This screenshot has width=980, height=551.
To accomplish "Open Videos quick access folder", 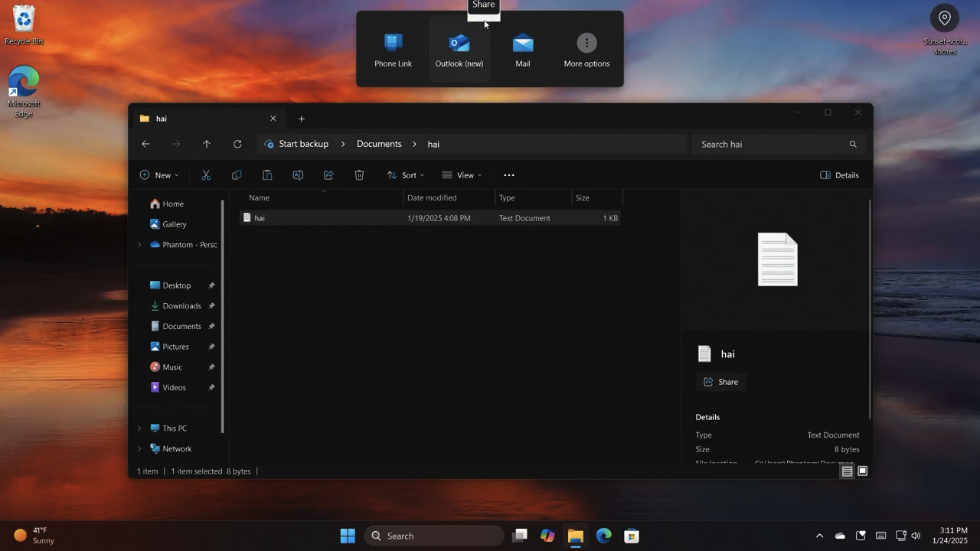I will coord(174,387).
